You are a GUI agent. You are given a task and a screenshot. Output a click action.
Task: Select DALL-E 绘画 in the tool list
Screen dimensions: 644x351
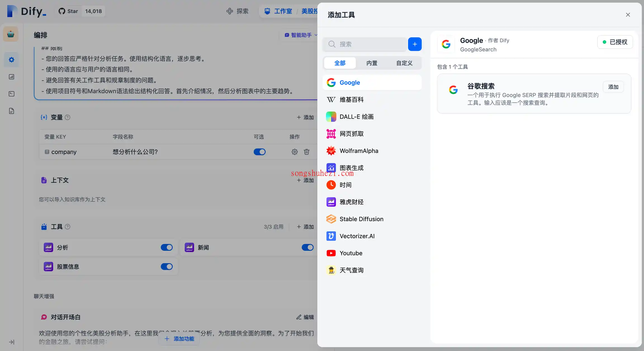coord(372,117)
